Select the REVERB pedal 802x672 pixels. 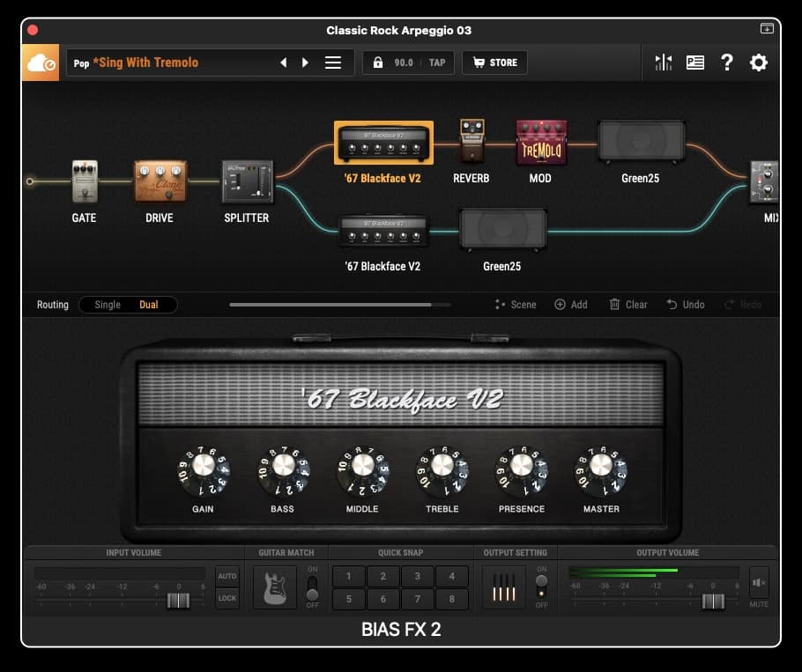point(472,140)
